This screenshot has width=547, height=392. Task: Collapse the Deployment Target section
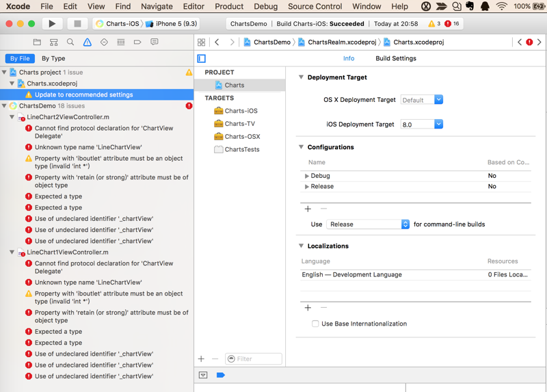point(301,77)
